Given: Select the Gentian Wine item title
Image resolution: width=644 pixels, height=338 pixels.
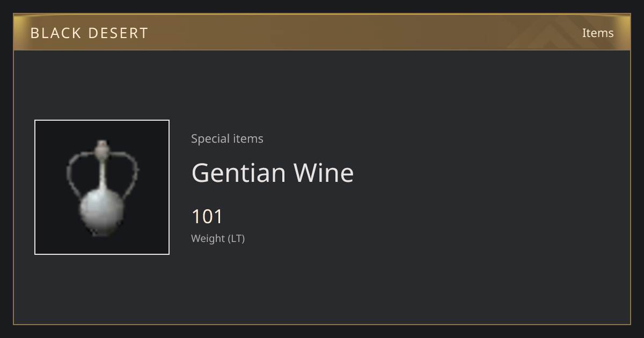Looking at the screenshot, I should [x=273, y=173].
